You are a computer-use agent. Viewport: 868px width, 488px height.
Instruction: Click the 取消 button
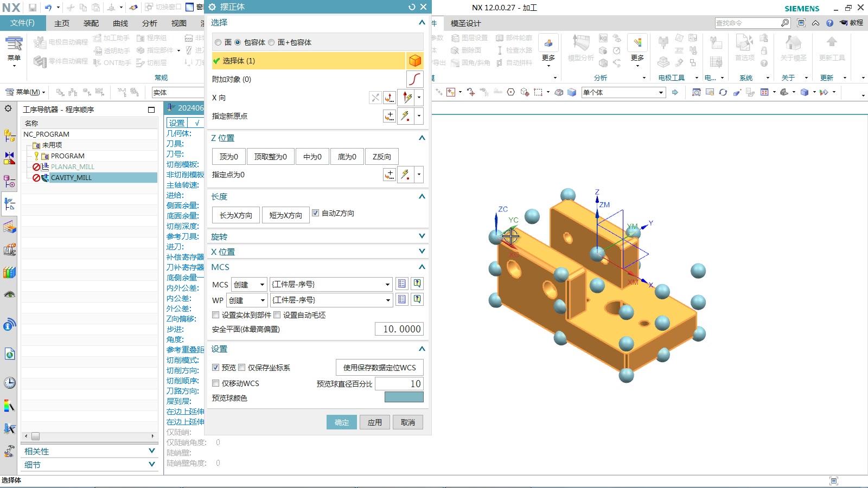(x=408, y=422)
